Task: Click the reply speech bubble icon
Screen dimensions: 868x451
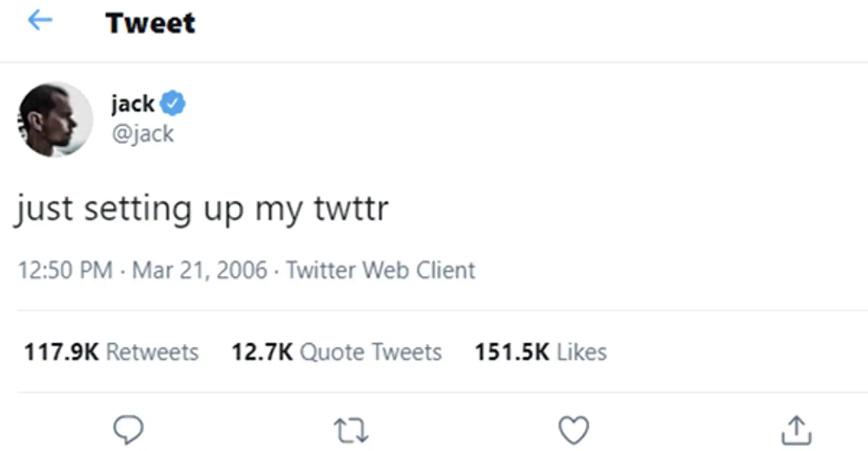Action: pos(128,430)
